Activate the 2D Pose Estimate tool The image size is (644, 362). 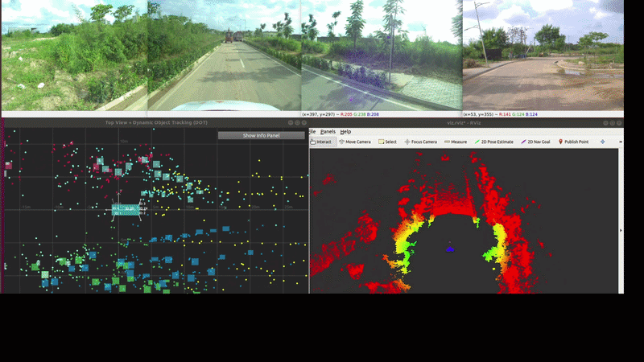[493, 142]
